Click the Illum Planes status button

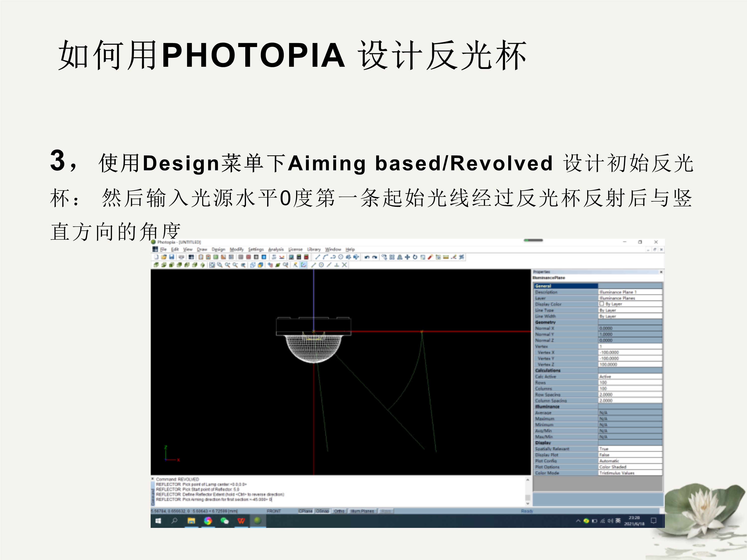(362, 511)
